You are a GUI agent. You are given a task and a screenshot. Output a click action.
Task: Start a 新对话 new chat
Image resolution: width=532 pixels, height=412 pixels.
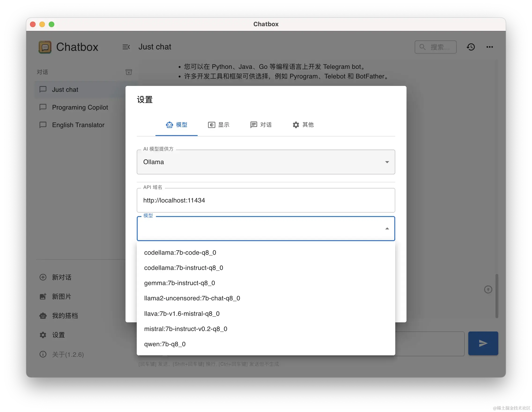tap(80, 277)
